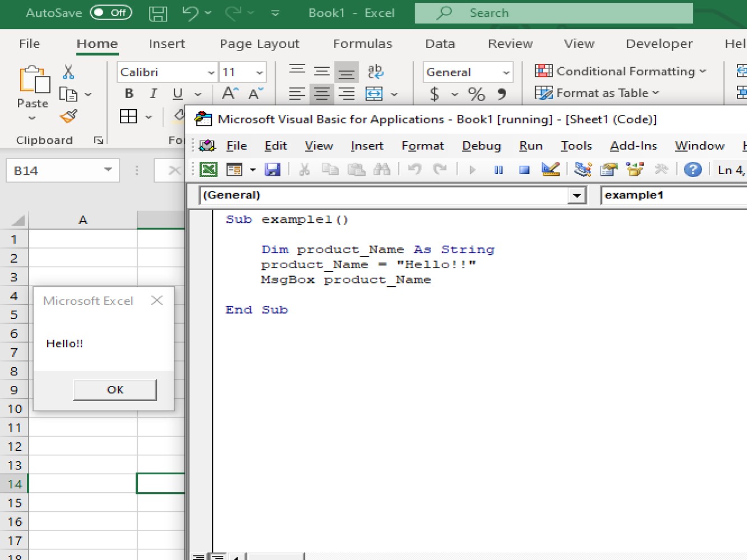
Task: Select row 14 header
Action: point(14,484)
